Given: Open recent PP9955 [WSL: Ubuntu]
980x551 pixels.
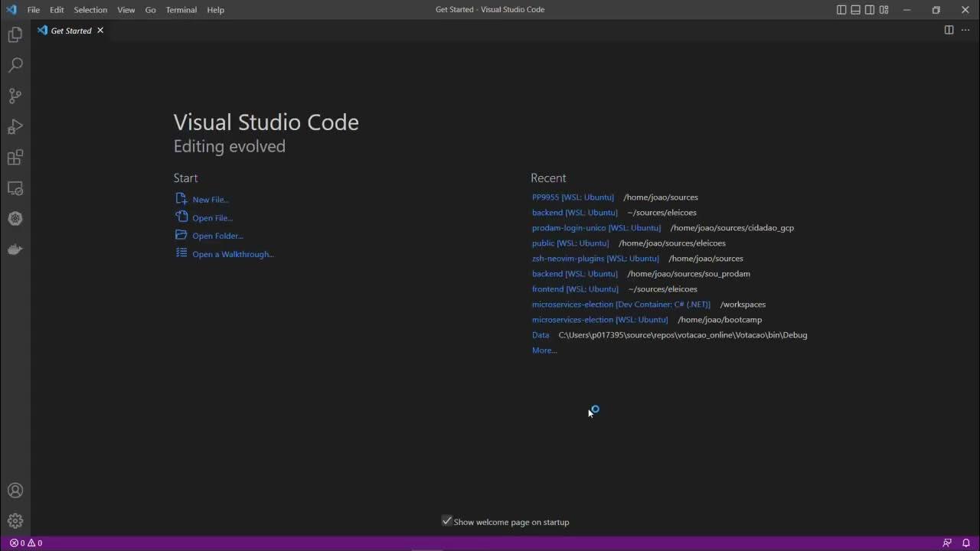Looking at the screenshot, I should [573, 197].
